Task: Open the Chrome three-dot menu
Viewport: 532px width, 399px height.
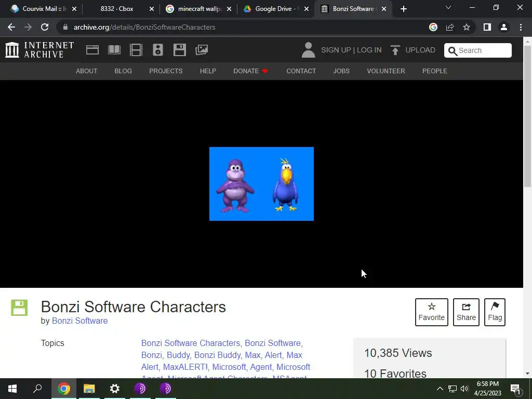Action: (x=521, y=27)
